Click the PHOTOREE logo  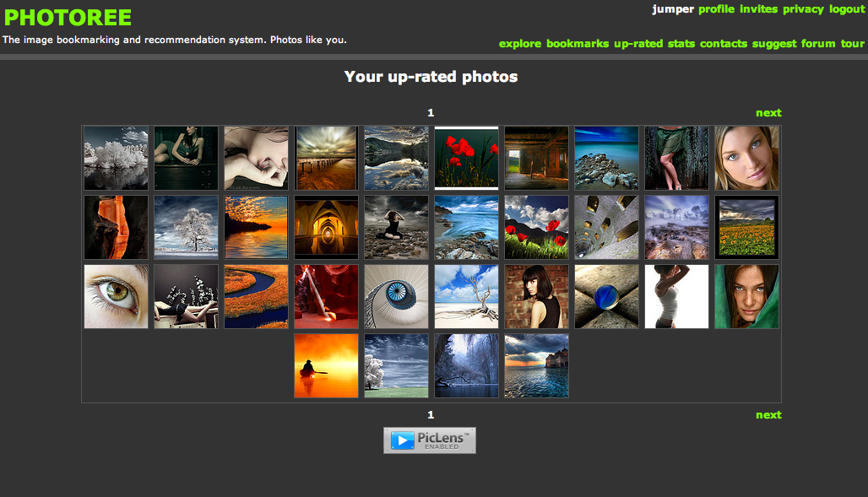click(68, 18)
